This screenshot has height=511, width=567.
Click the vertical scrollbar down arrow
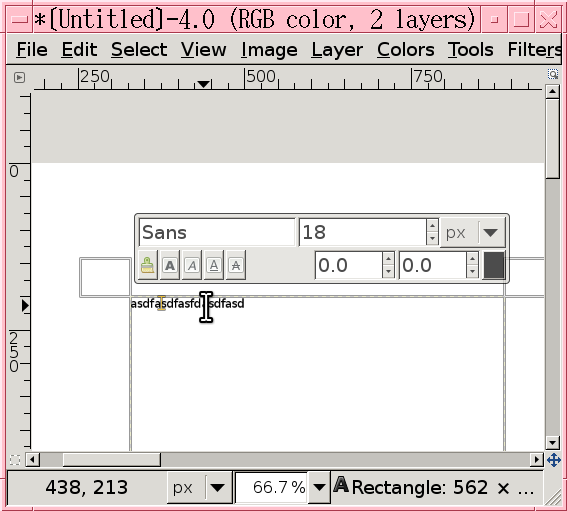pyautogui.click(x=552, y=442)
